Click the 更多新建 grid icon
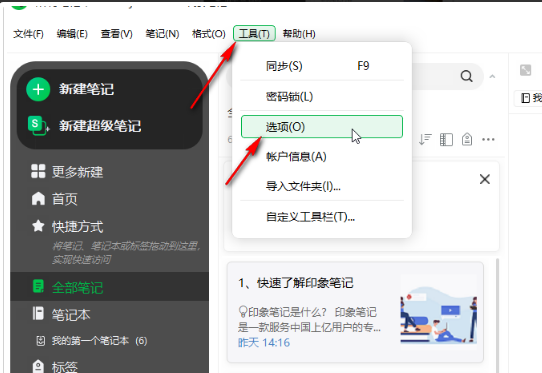 pyautogui.click(x=38, y=171)
